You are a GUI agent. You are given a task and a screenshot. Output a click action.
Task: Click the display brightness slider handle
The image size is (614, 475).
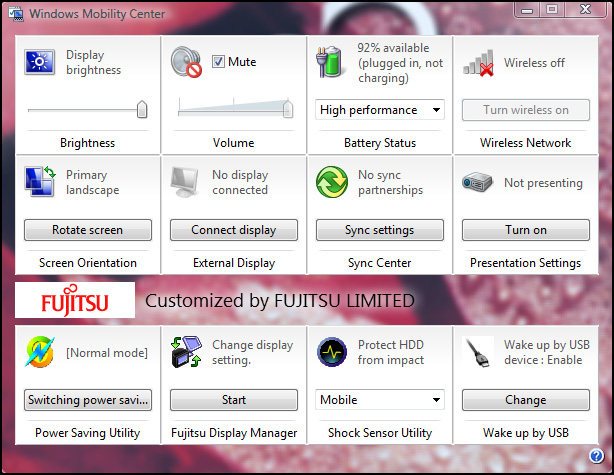[142, 109]
